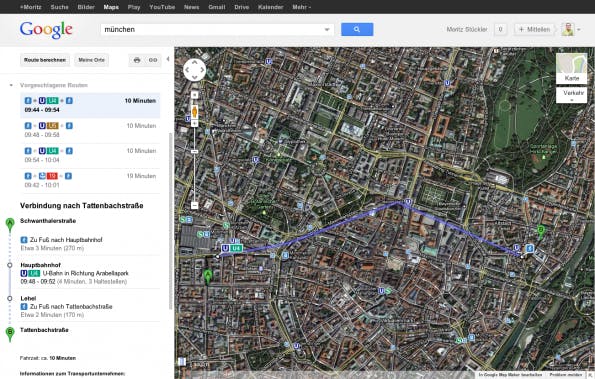595x379 pixels.
Task: Open Play in the top bar
Action: 134,7
